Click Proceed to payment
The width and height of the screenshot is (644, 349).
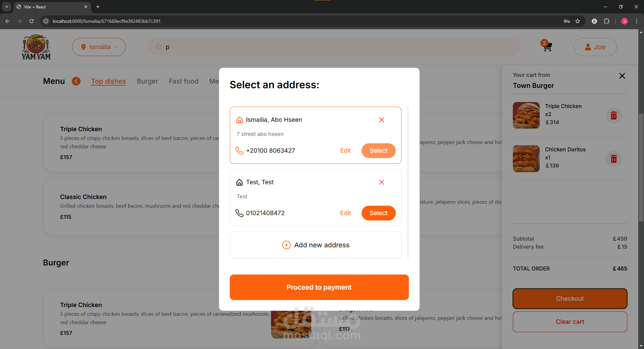pyautogui.click(x=319, y=287)
